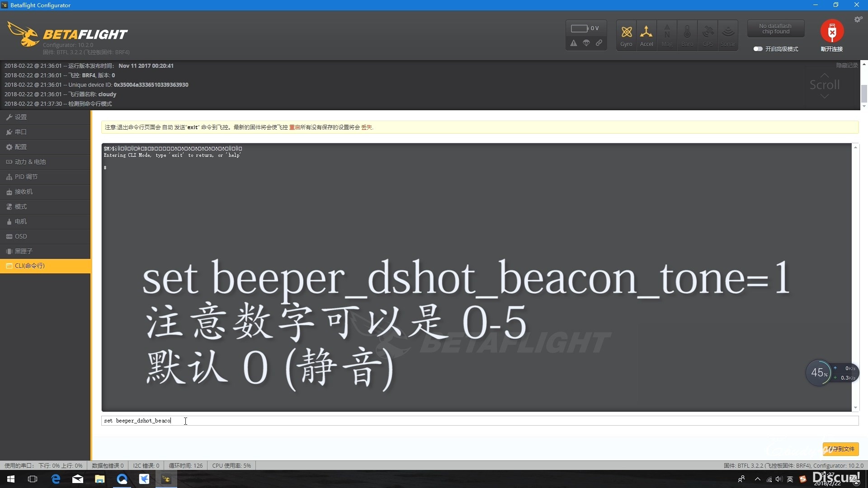Click the volume tray icon
The width and height of the screenshot is (868, 488).
tap(779, 479)
